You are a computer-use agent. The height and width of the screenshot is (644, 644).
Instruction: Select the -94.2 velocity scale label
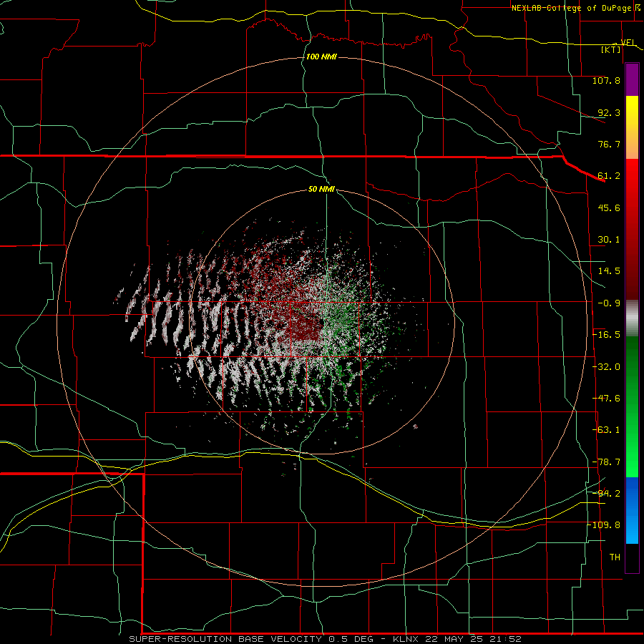coord(606,493)
